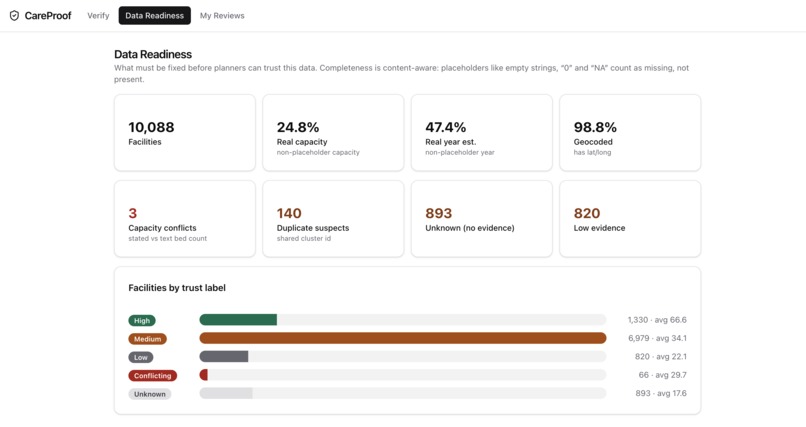Open the 47.4% Real year est. card

(482, 133)
